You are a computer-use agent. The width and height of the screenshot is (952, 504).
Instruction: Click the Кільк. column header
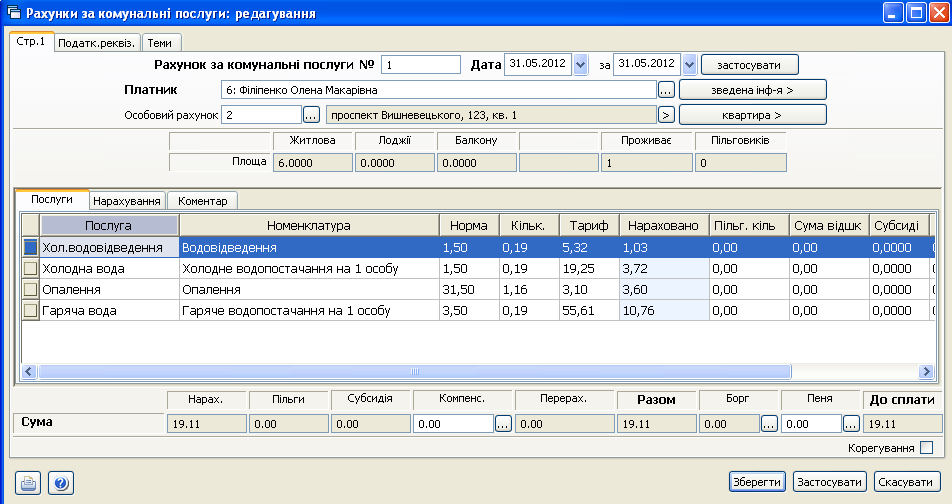[528, 225]
